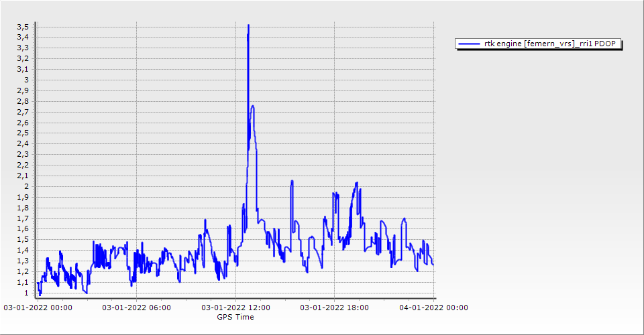Click the 3 value on y-axis

[x=27, y=80]
